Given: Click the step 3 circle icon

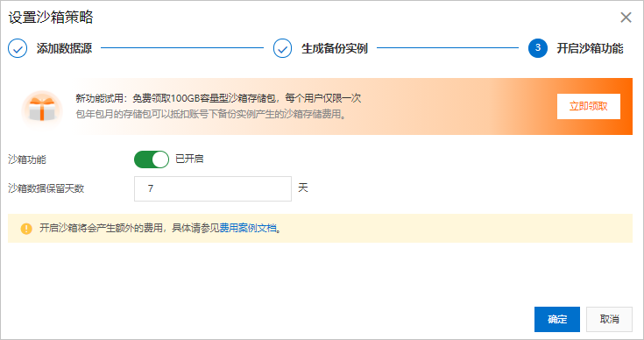Looking at the screenshot, I should coord(538,48).
